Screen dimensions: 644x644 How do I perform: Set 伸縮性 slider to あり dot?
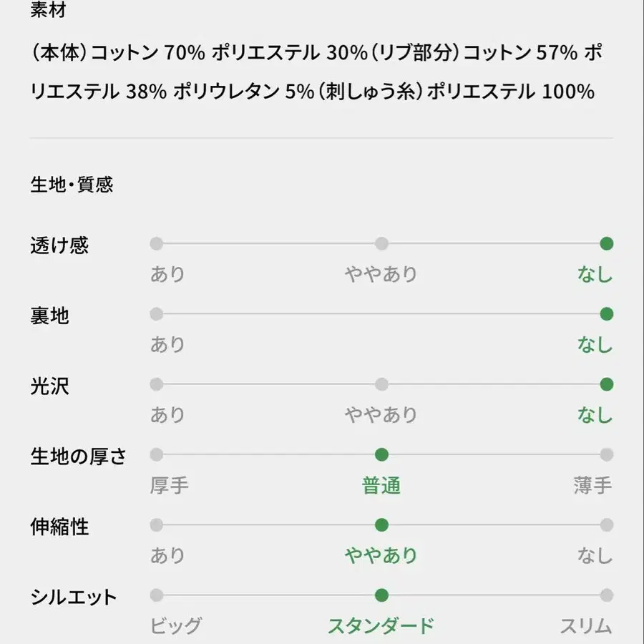pyautogui.click(x=157, y=525)
